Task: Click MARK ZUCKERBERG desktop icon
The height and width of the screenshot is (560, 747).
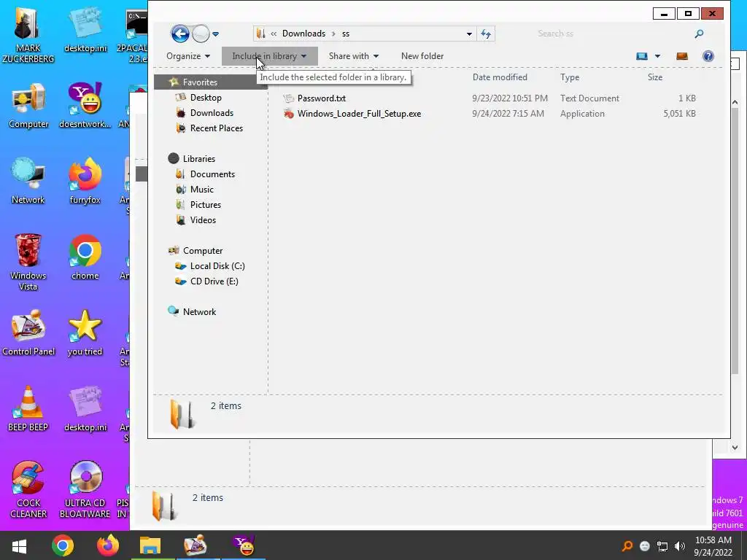Action: (x=28, y=35)
